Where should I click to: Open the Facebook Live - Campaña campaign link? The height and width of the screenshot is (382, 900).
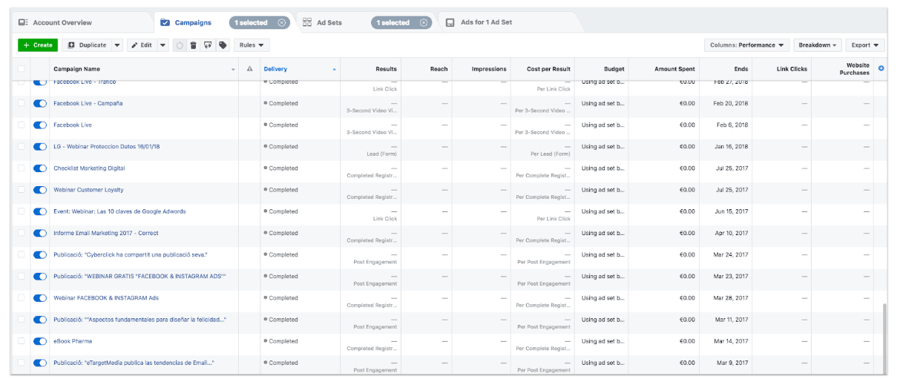tap(88, 103)
